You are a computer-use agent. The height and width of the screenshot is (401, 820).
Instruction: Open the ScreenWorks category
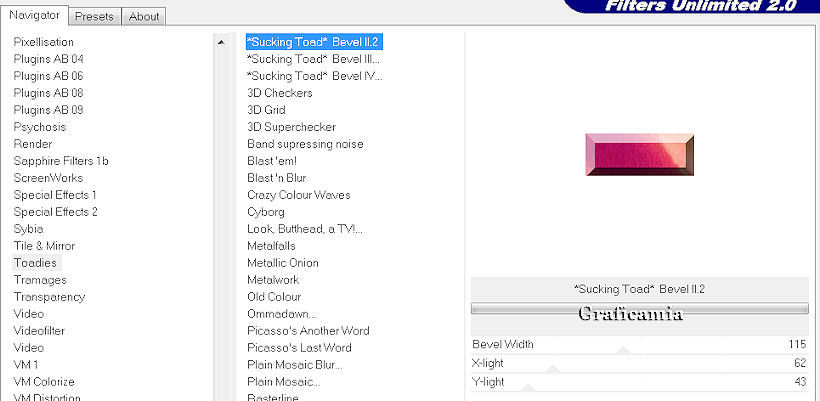[x=48, y=178]
